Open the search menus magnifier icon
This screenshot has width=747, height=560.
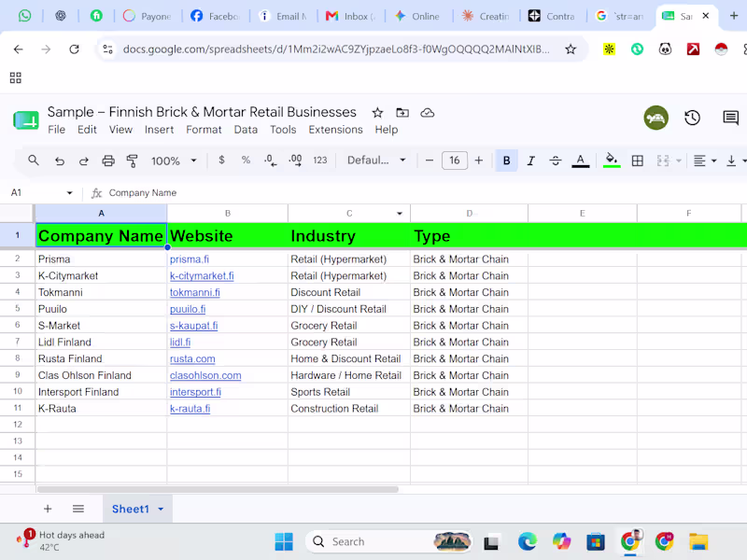coord(33,161)
